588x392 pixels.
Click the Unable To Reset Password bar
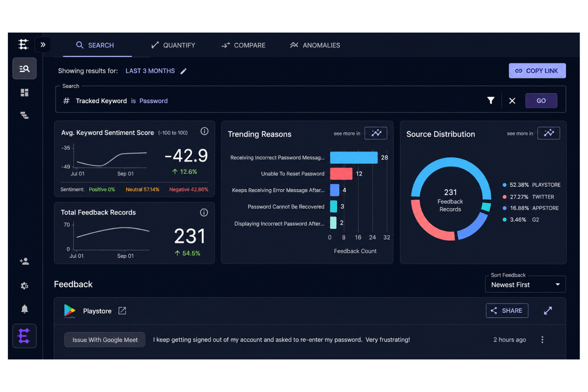[341, 174]
